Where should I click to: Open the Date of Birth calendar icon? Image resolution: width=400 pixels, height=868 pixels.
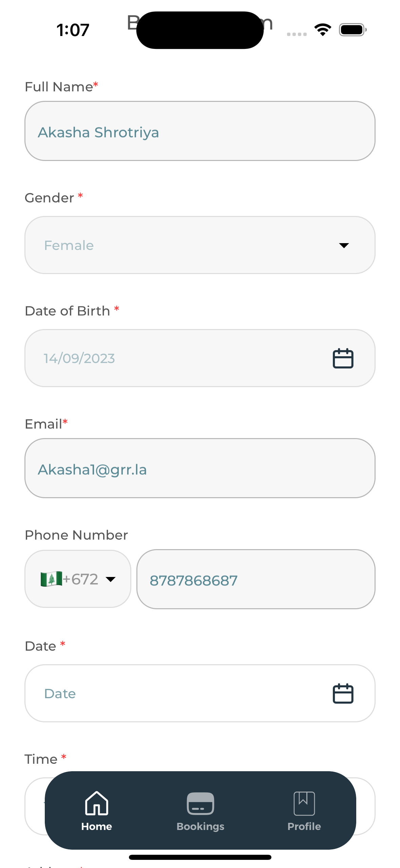click(343, 358)
